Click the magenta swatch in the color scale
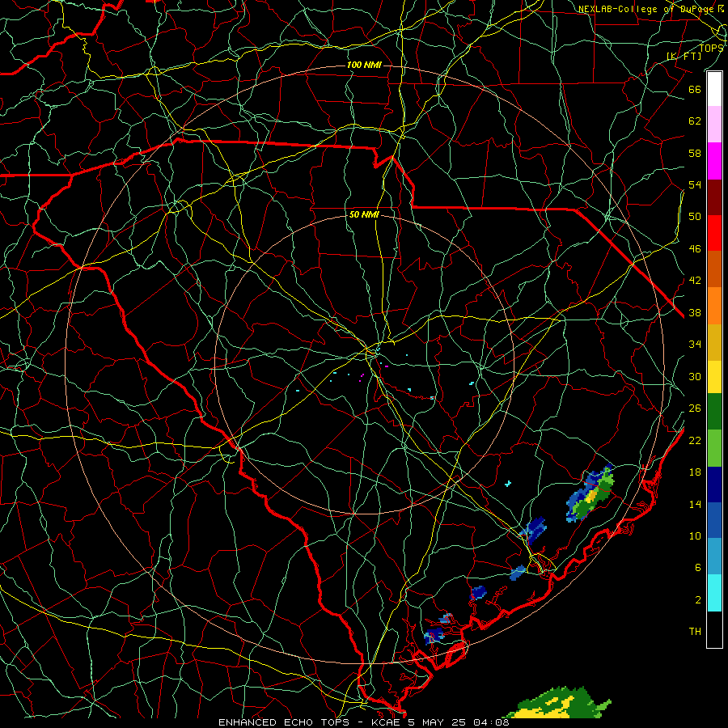The height and width of the screenshot is (728, 728). coord(714,161)
